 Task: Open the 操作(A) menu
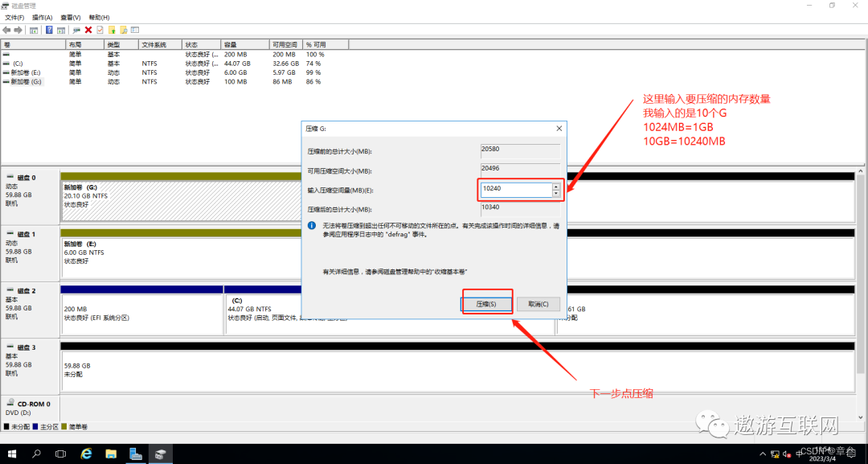(42, 18)
